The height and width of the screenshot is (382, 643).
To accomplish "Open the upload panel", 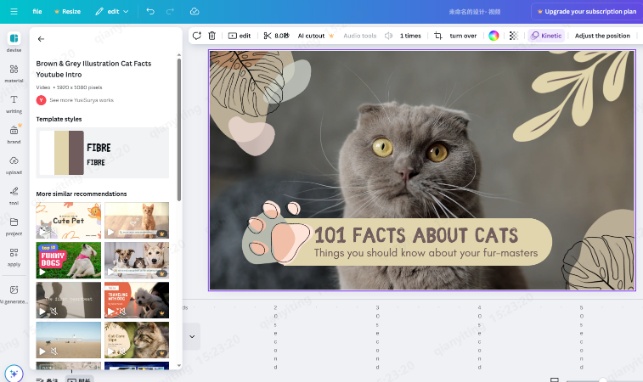I will 14,165.
